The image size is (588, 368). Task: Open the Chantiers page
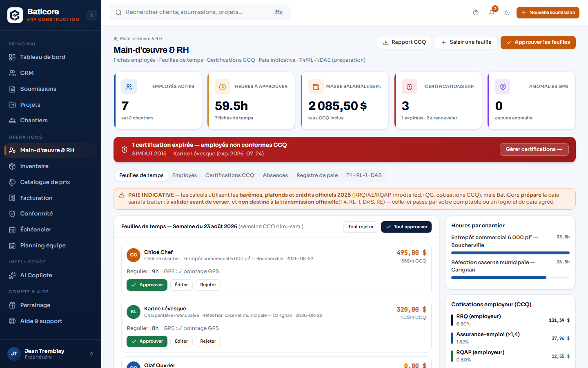tap(51, 120)
